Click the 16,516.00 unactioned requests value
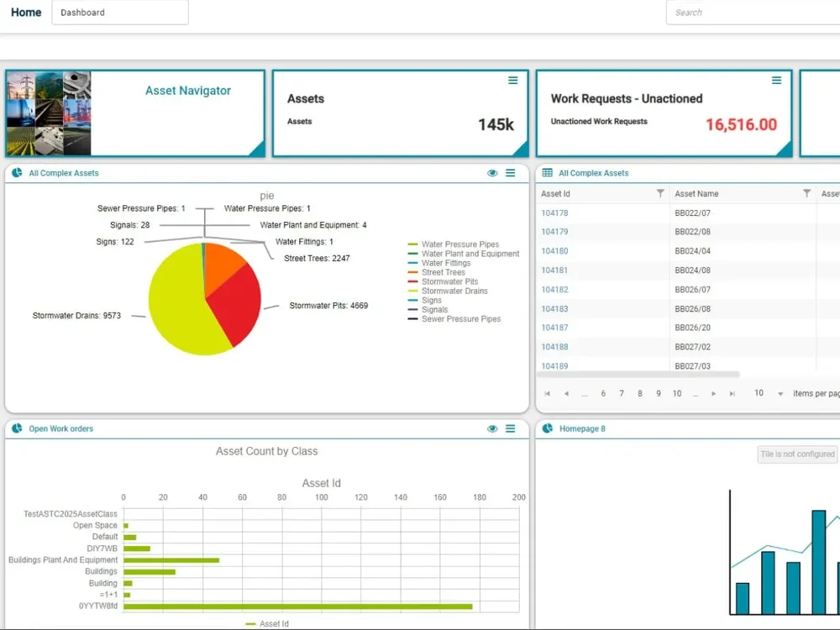The image size is (840, 630). coord(741,124)
